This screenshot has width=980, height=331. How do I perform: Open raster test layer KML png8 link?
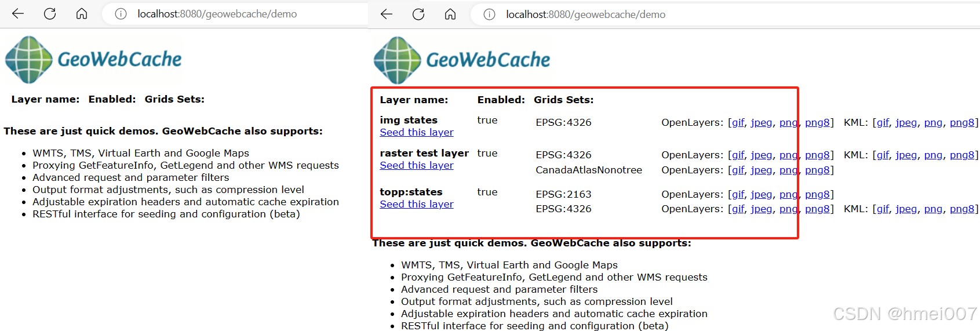[962, 155]
